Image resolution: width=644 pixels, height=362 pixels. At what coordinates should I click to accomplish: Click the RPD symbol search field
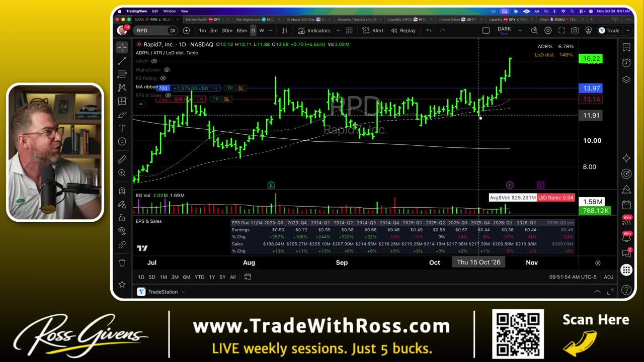click(151, 31)
